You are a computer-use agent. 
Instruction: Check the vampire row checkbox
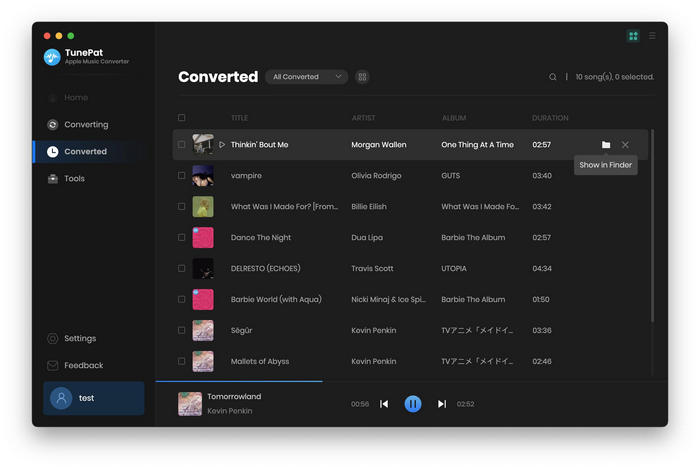tap(181, 175)
